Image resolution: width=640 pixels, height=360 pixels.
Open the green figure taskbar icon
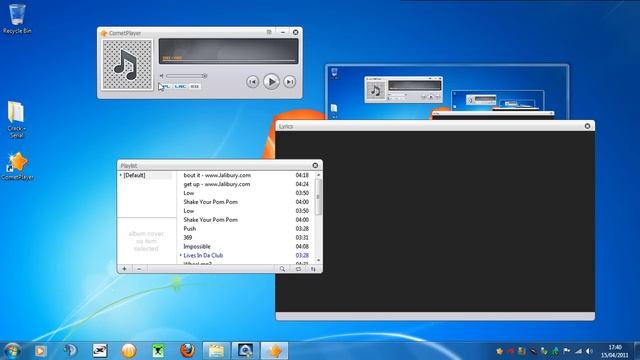click(x=158, y=351)
